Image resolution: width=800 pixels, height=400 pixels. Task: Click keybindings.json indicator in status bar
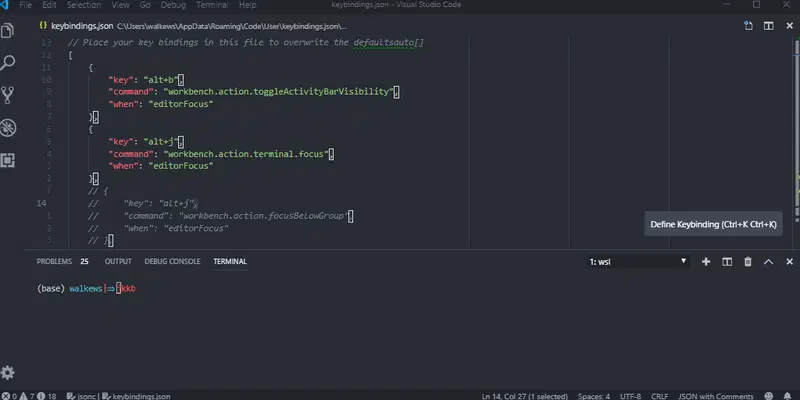click(x=136, y=396)
